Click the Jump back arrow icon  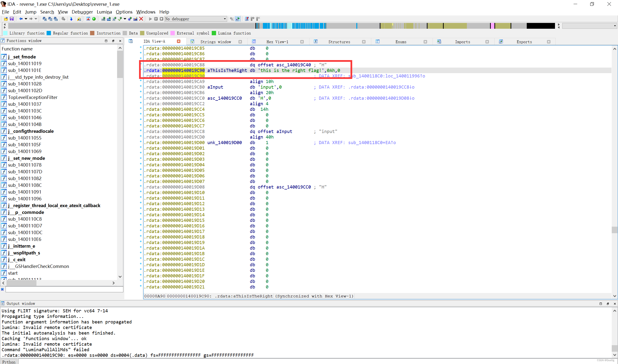pos(21,19)
